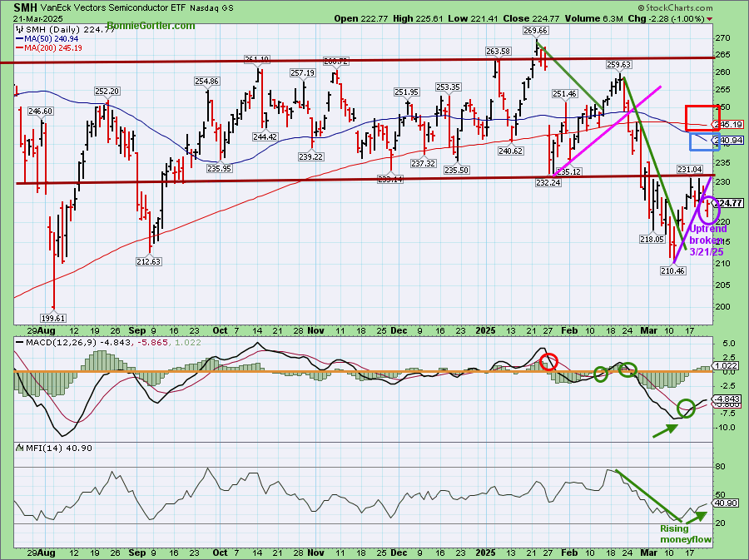Click the 252.20 high price label
This screenshot has height=560, width=749.
pos(107,91)
